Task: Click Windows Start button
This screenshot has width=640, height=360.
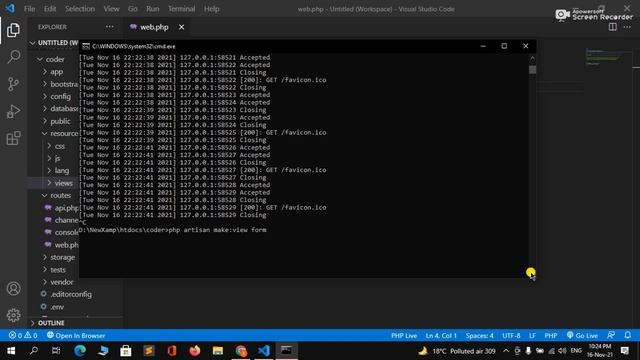Action: 11,351
